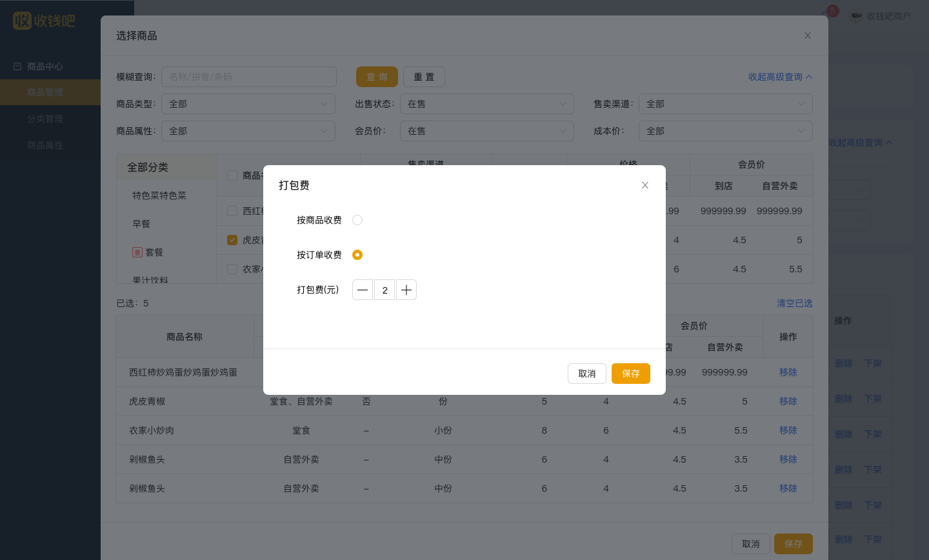Click 保存 in 打包费 dialog

coord(631,374)
